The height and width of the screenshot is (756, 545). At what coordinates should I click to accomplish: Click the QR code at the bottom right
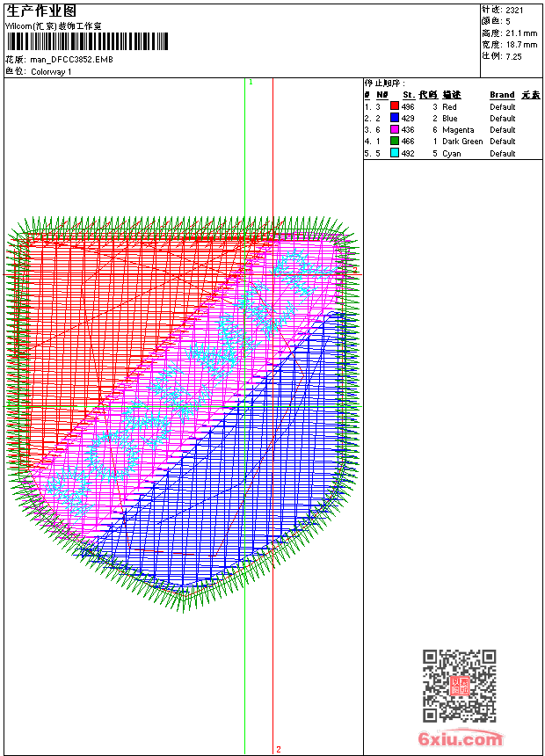[460, 686]
